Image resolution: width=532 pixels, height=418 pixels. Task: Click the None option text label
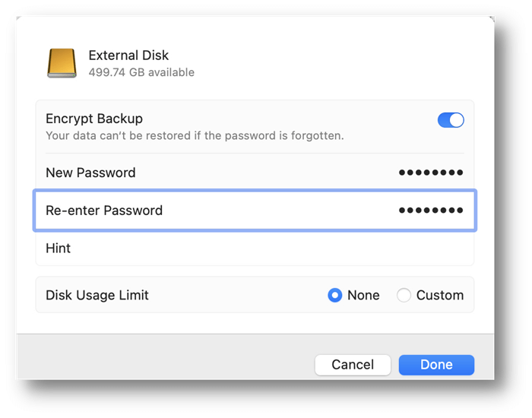[363, 295]
